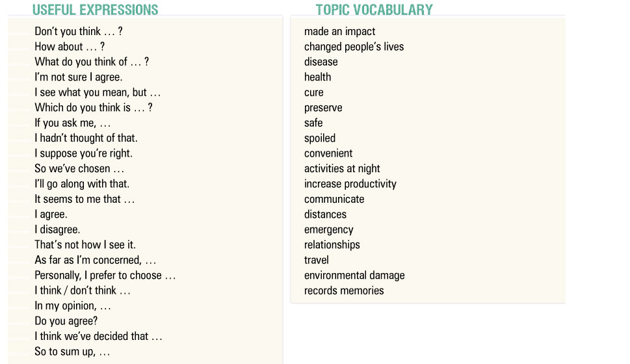Select the phrase "changed people's lives"
The width and height of the screenshot is (630, 364).
click(354, 47)
